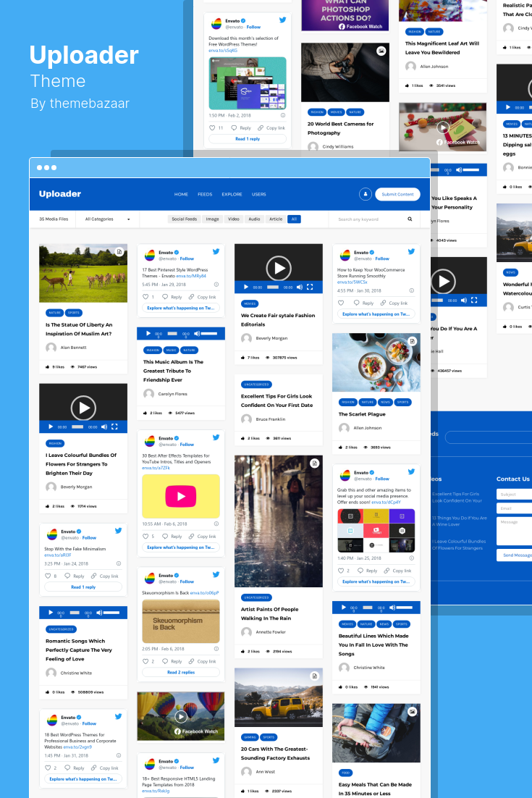Seek in the 'This Music Album' audio progress bar

click(172, 334)
